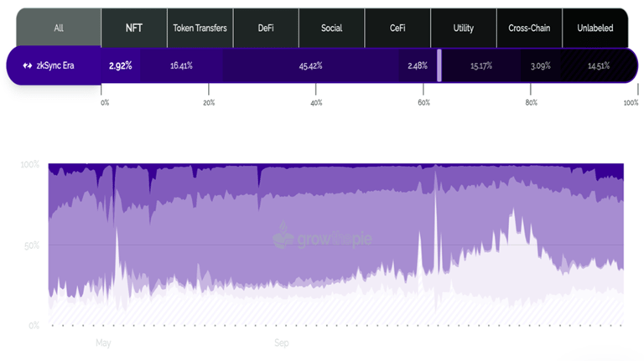
Task: Choose the Social category tab
Action: [331, 28]
